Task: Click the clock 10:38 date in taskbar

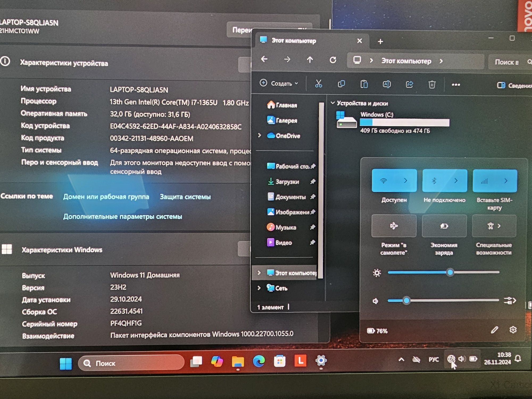Action: coord(497,358)
